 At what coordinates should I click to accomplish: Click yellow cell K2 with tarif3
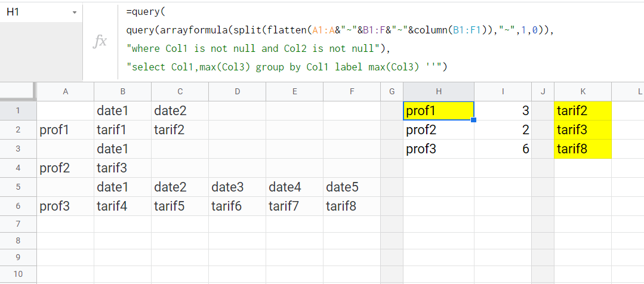pyautogui.click(x=583, y=130)
